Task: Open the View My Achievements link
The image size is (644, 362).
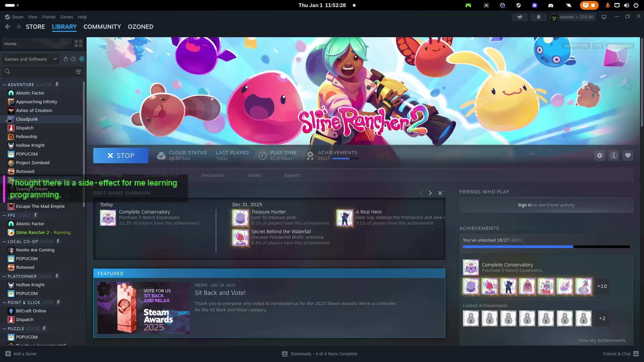Action: [602, 340]
